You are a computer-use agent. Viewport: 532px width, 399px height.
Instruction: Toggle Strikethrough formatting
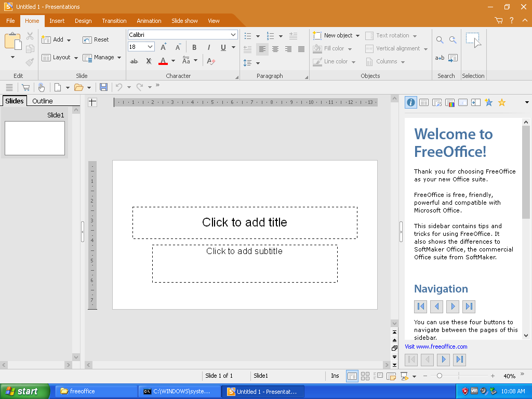point(134,61)
